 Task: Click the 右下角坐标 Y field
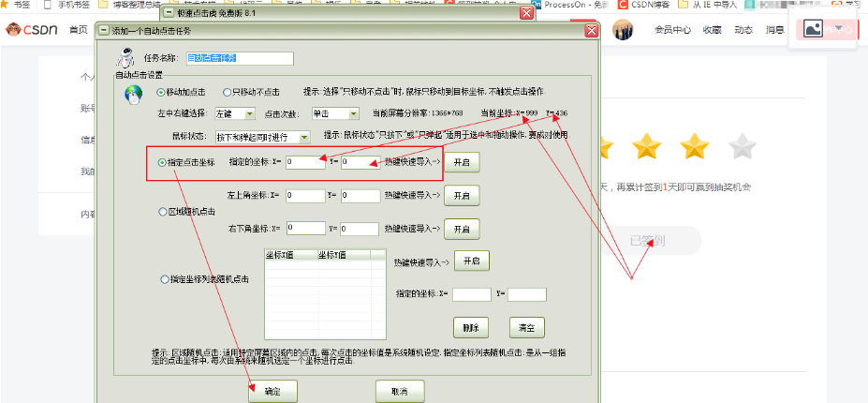coord(360,229)
